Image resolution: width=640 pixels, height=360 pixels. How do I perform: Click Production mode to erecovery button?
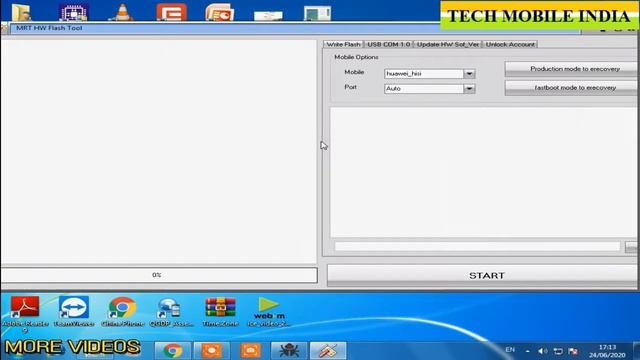point(572,69)
